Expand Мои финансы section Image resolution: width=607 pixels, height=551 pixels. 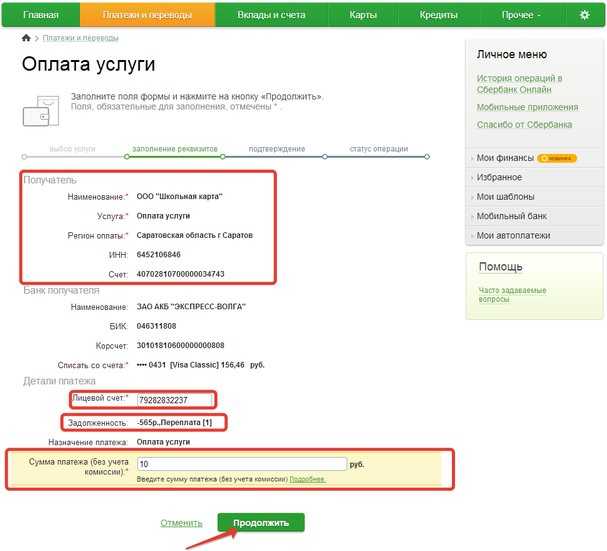(505, 158)
